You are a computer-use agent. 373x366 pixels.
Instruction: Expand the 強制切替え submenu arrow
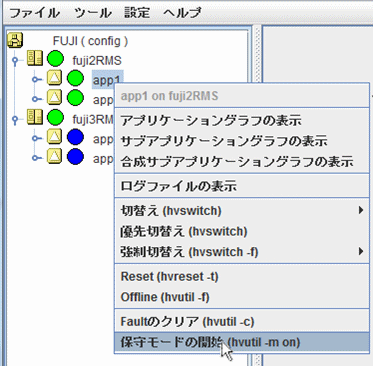click(361, 251)
